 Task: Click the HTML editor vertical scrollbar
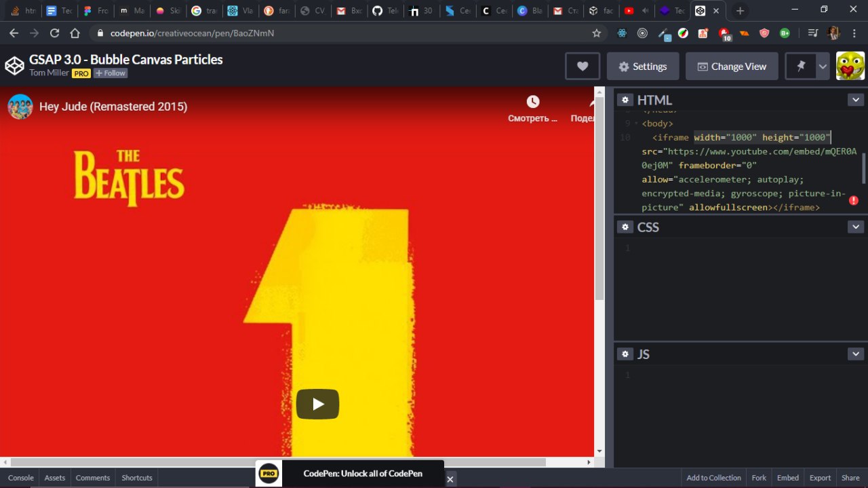(864, 168)
